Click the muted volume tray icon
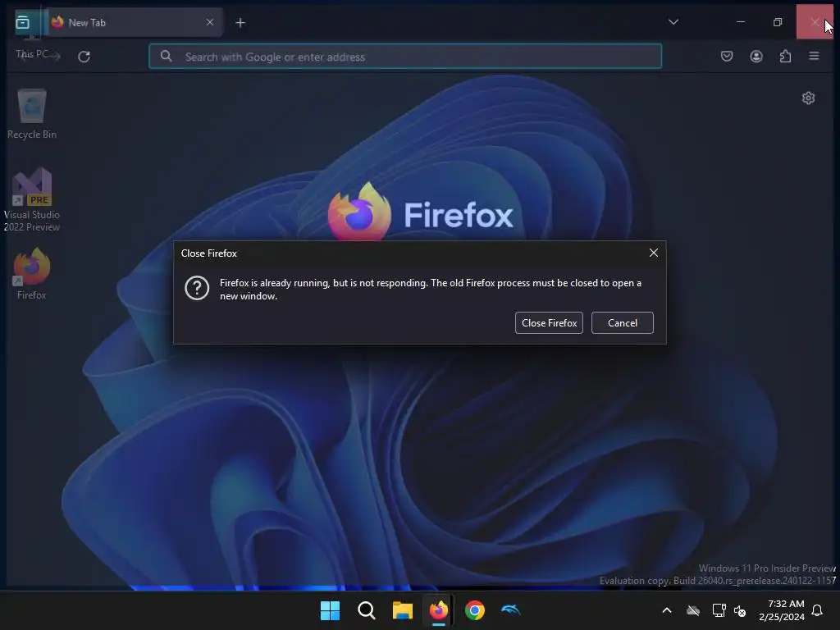The height and width of the screenshot is (630, 840). 740,610
